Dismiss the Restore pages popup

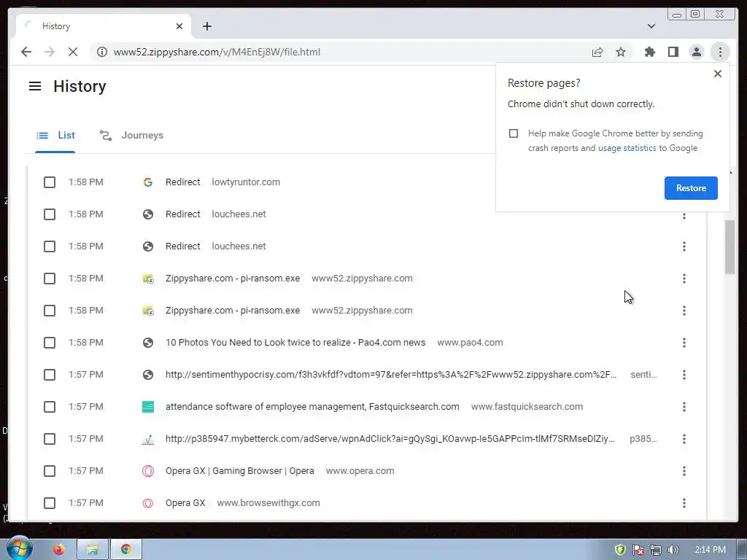click(718, 74)
